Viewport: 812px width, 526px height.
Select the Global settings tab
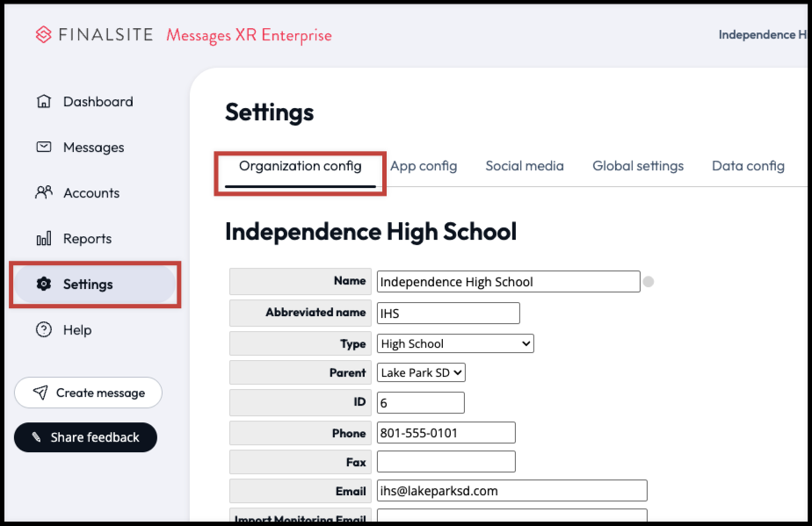[x=638, y=166]
